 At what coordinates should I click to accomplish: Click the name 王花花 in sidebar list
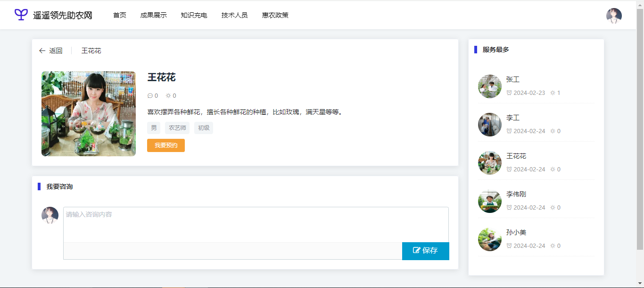pyautogui.click(x=516, y=156)
